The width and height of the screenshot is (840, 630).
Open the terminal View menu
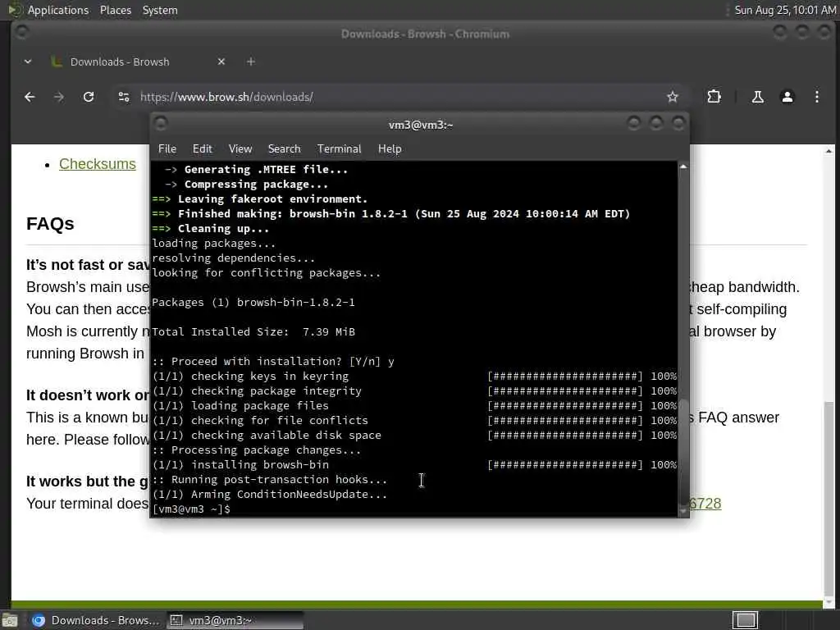point(240,149)
